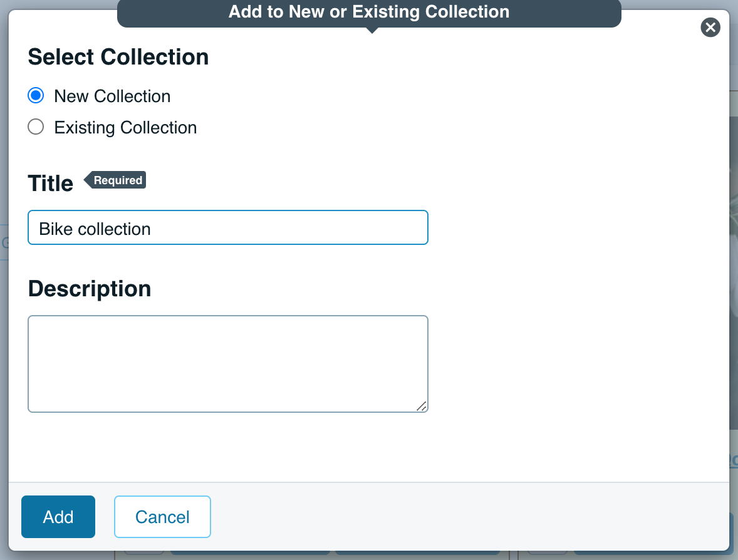Click the 'Required' tag next to Title
The image size is (738, 560).
pyautogui.click(x=115, y=180)
